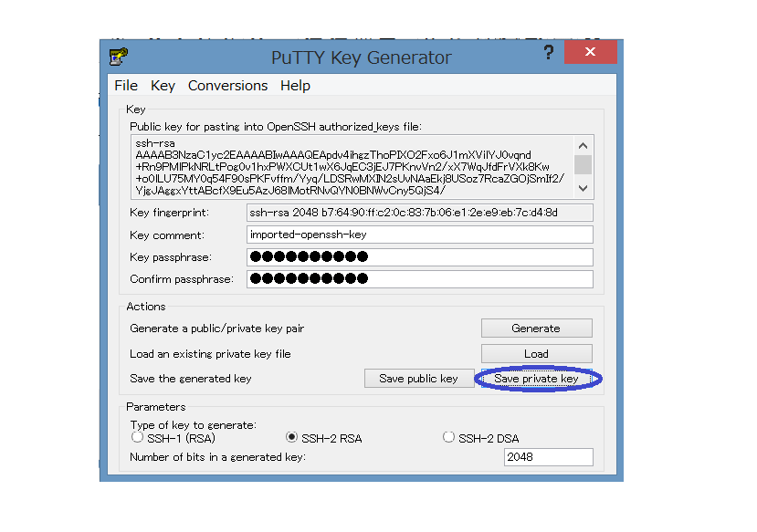Click 'Load an existing private key file' text
Screen dimensions: 757x532
[210, 354]
